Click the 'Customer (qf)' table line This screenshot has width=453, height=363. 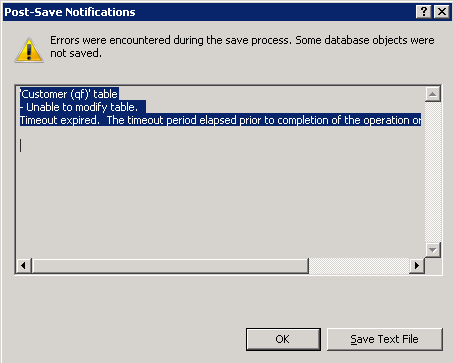[x=69, y=94]
